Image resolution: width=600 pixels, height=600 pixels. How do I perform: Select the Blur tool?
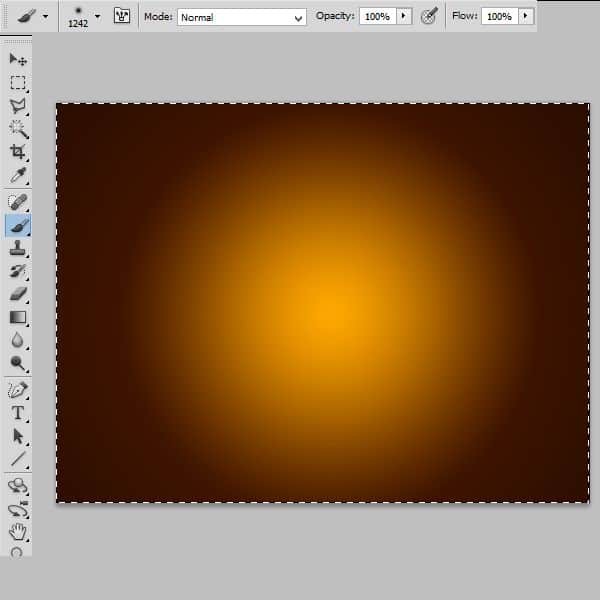click(18, 340)
